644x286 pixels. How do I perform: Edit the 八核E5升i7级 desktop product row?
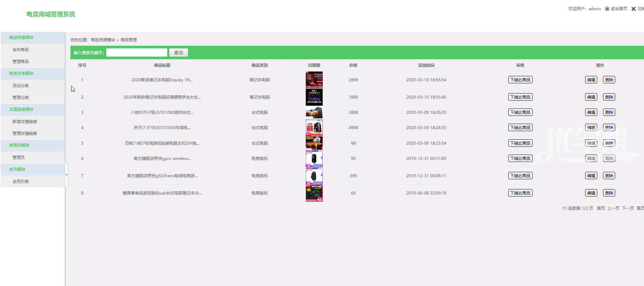pos(591,113)
